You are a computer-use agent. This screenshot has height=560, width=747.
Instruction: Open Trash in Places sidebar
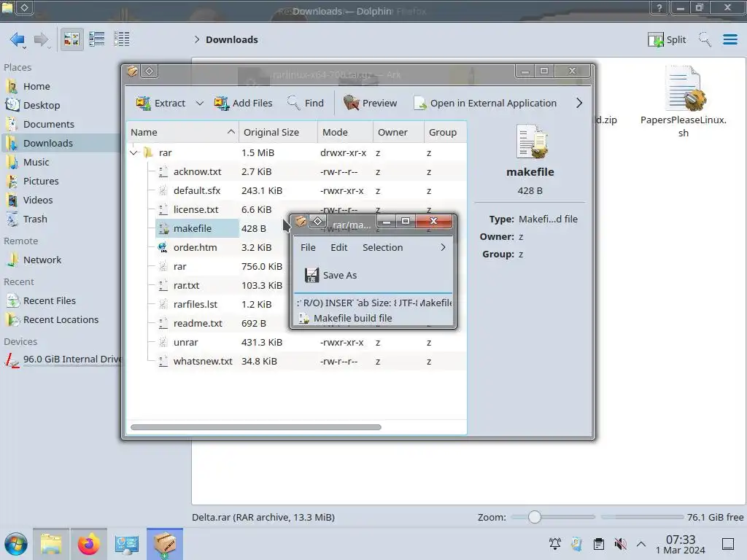click(x=35, y=219)
